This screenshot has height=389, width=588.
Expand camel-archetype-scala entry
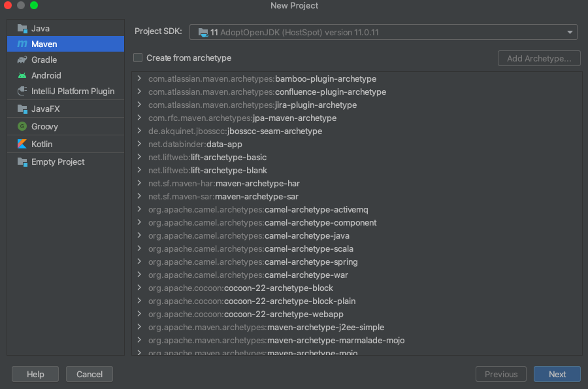coord(139,248)
